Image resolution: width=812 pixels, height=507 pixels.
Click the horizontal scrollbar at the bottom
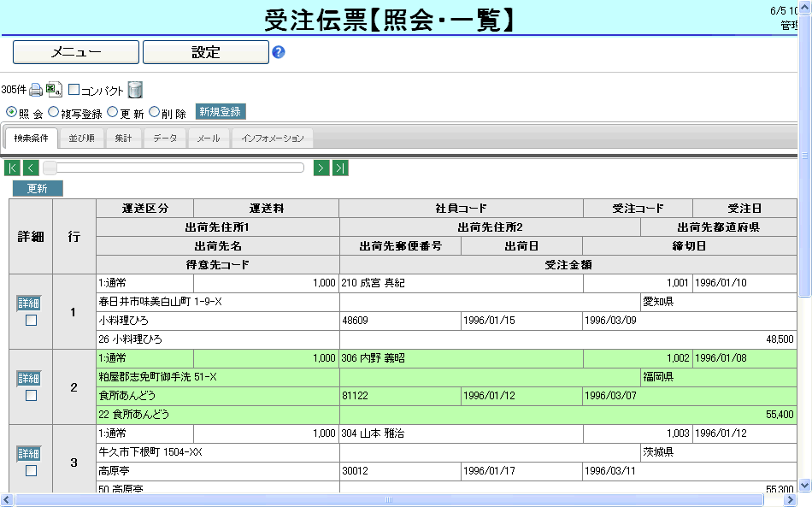pos(389,500)
